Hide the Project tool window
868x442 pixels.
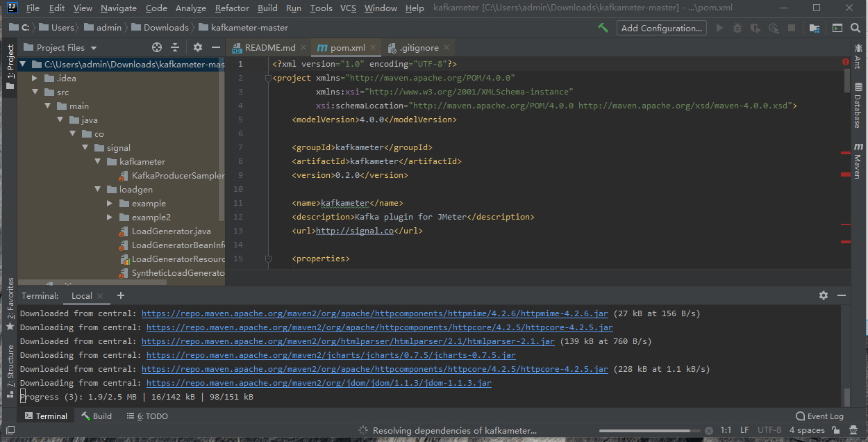[x=216, y=47]
